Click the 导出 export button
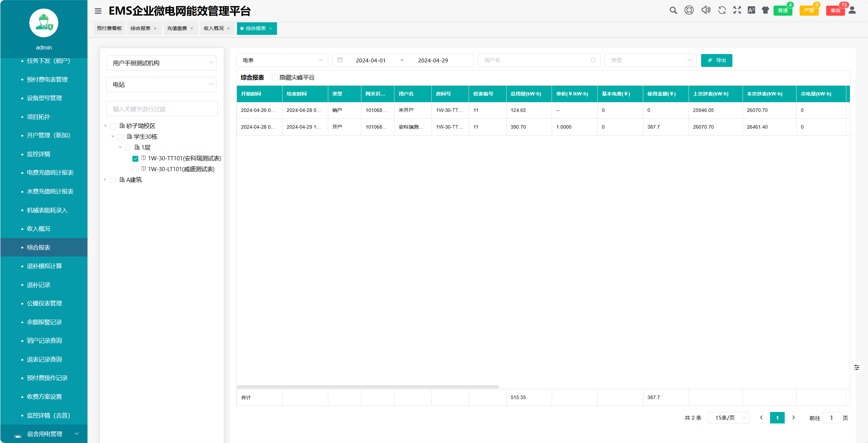This screenshot has height=443, width=868. 716,60
